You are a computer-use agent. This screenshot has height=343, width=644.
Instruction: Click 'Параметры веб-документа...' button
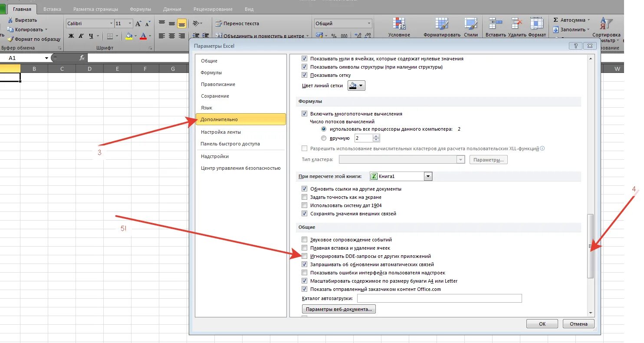[338, 310]
